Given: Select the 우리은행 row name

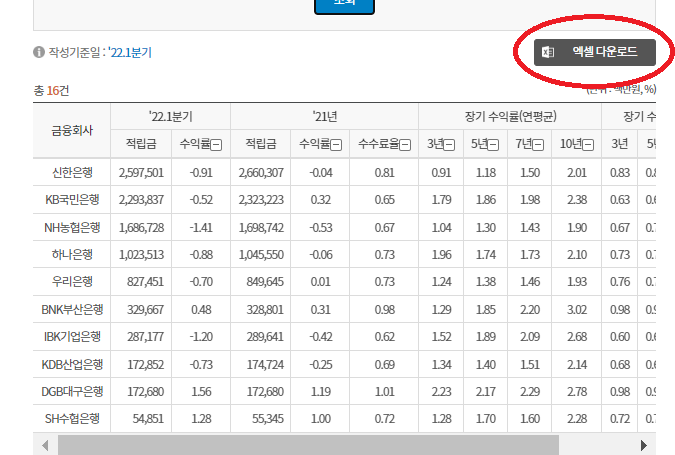Looking at the screenshot, I should 72,282.
